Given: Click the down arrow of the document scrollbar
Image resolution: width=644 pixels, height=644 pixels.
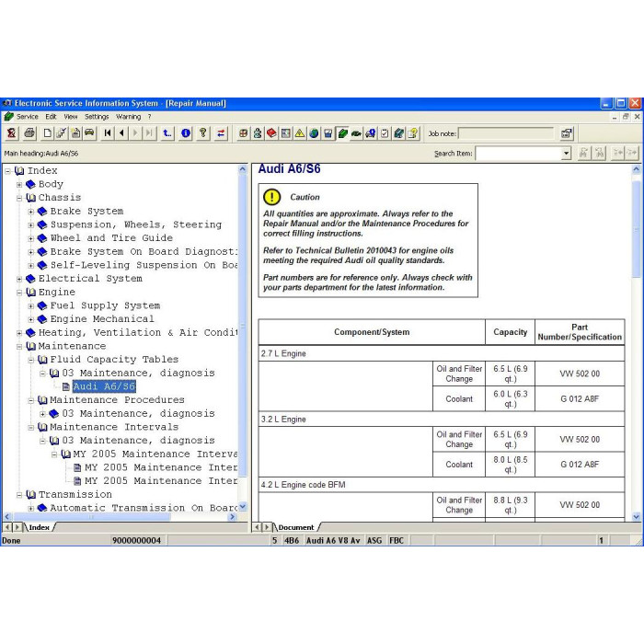Looking at the screenshot, I should pos(637,516).
